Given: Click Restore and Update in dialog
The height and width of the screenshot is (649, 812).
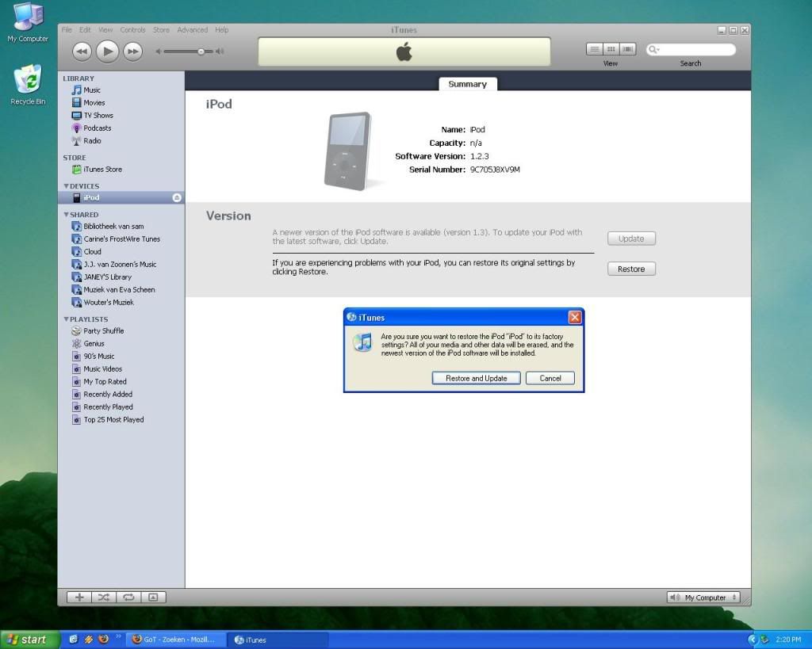Looking at the screenshot, I should coord(476,378).
